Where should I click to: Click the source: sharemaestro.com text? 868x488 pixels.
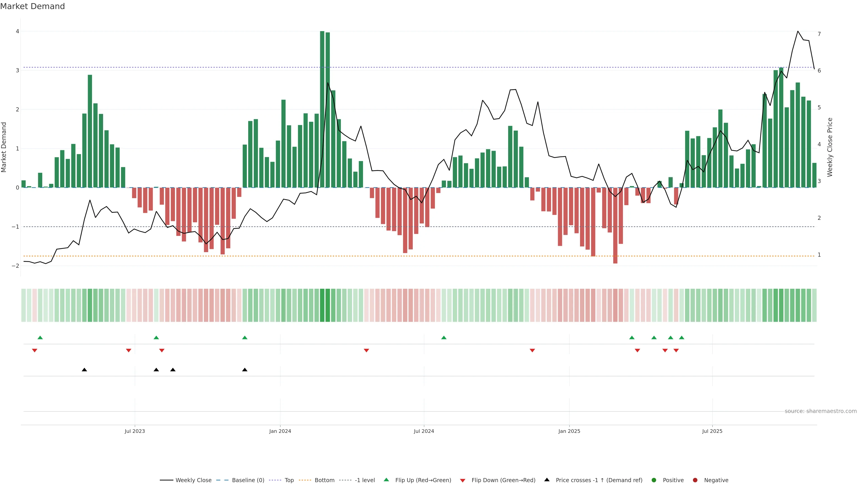point(821,411)
